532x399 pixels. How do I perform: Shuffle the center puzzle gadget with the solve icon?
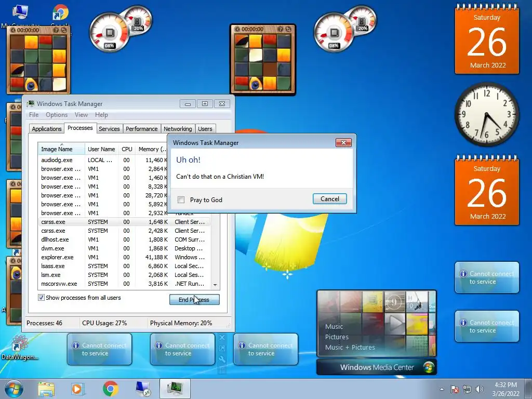289,30
